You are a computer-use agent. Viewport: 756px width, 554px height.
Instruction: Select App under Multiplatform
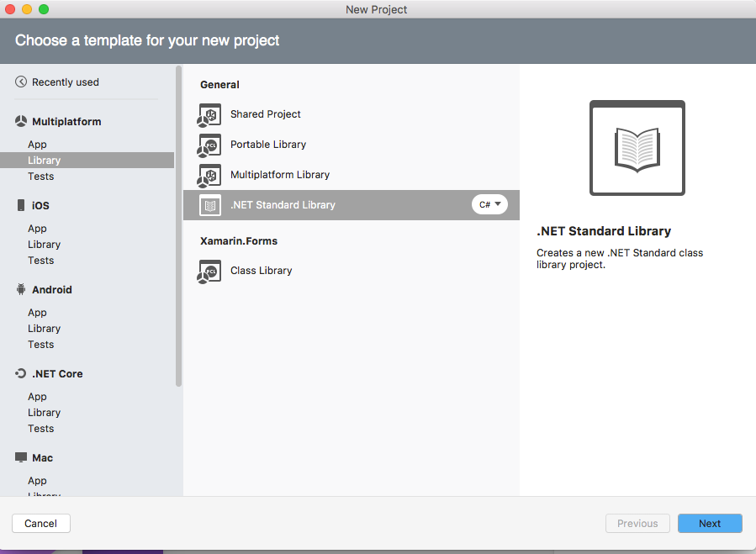click(x=37, y=145)
